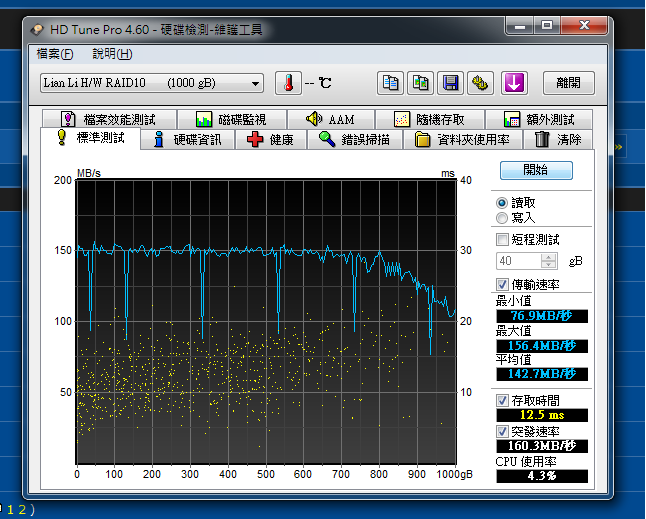Click the minimum value 76.9MB/秒

click(x=542, y=316)
